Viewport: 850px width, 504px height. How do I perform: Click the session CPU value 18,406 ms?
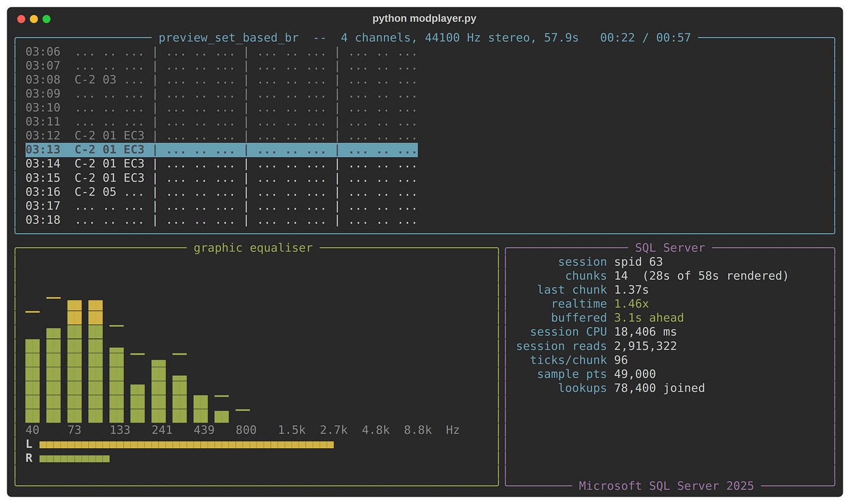(645, 332)
